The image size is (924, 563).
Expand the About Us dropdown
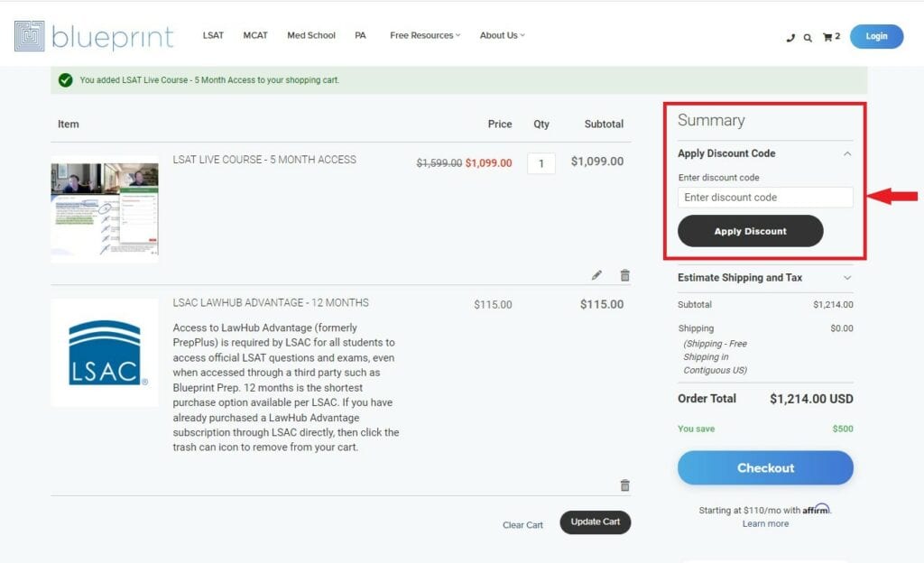coord(502,35)
